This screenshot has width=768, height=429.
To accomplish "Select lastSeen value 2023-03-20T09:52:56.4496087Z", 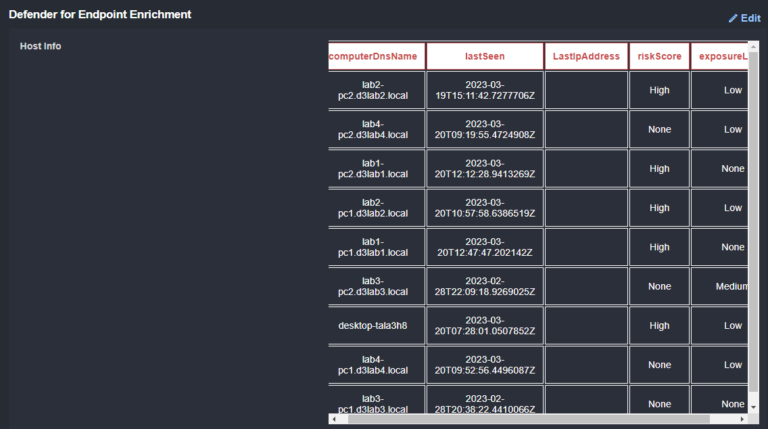I will tap(485, 364).
